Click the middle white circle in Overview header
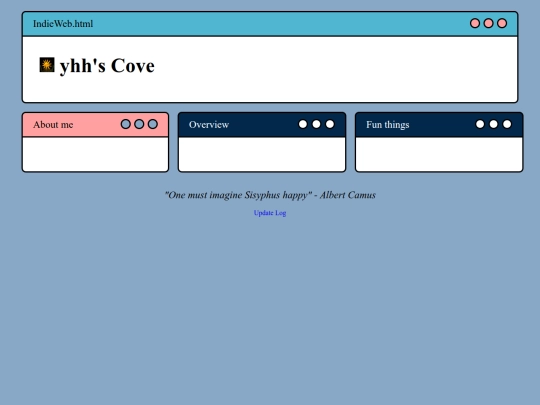The image size is (540, 405). click(x=316, y=124)
